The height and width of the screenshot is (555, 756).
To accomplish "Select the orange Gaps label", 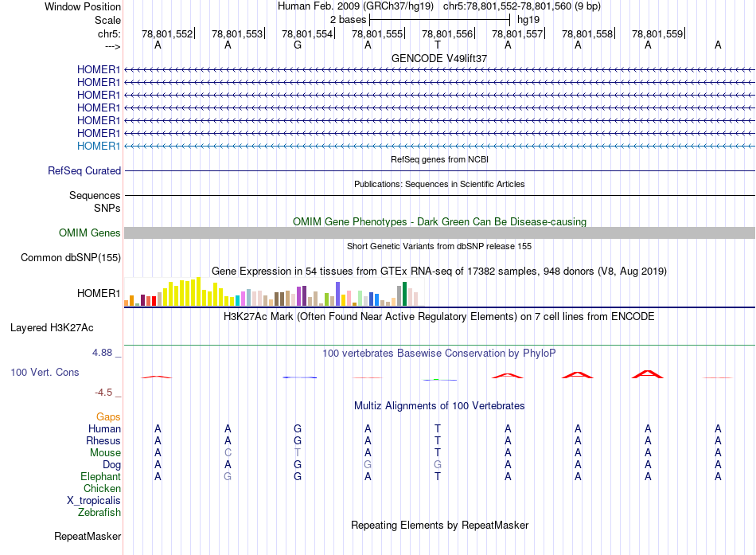I will point(108,416).
